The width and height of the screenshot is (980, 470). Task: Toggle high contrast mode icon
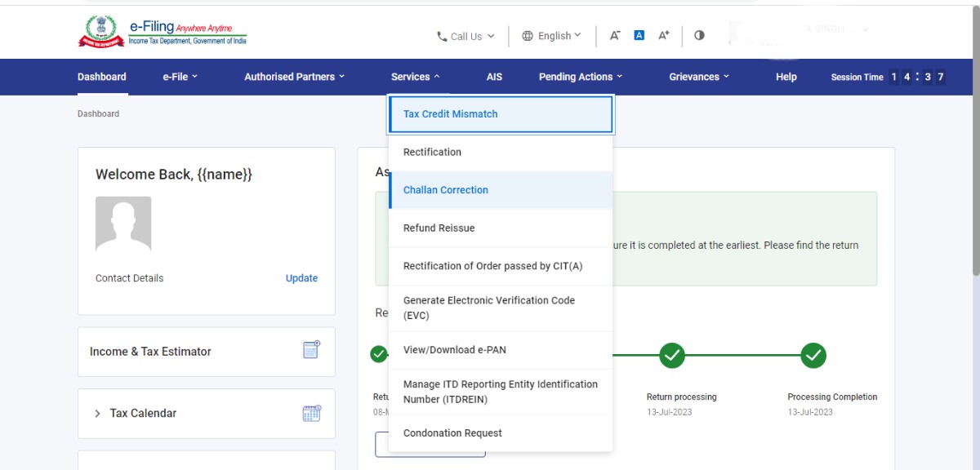pos(699,35)
